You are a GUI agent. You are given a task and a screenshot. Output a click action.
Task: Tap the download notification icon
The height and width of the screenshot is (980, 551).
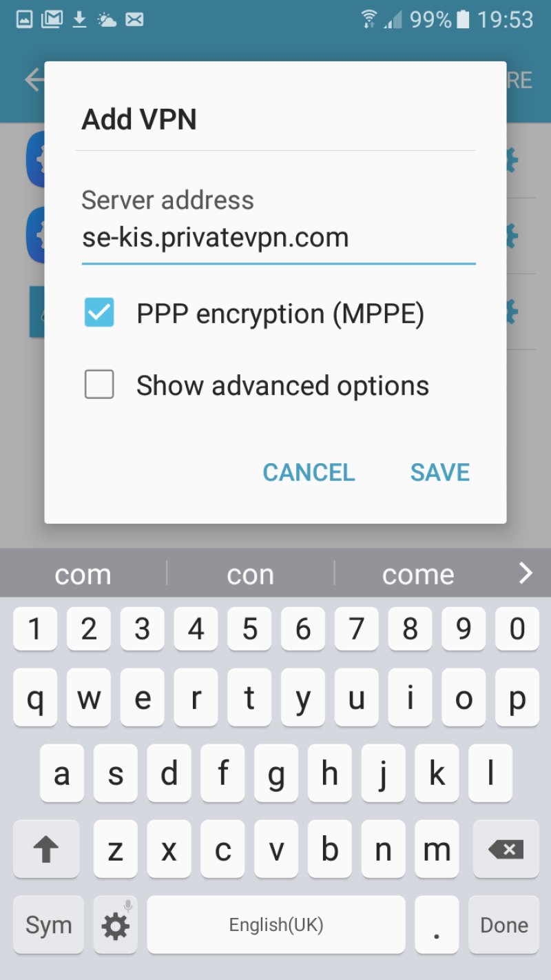(x=80, y=20)
